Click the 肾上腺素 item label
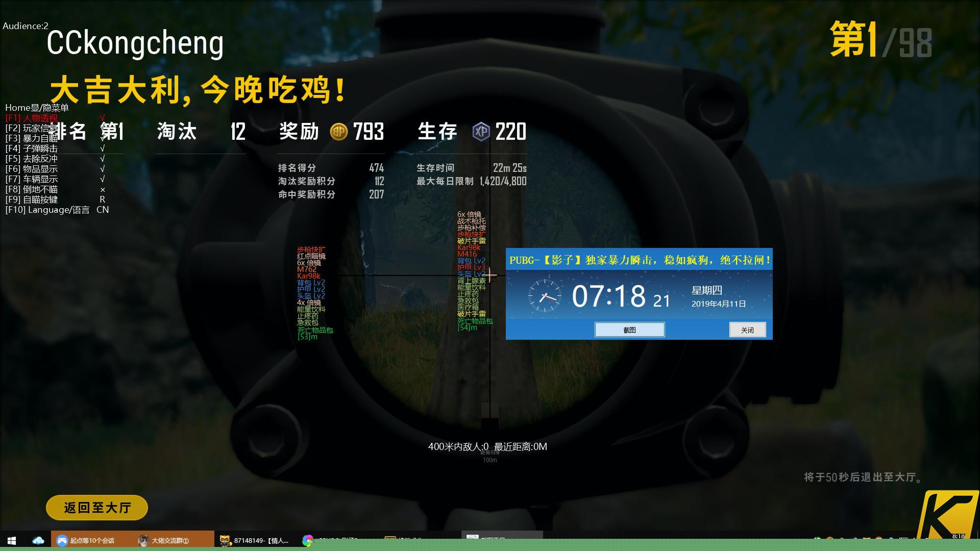The image size is (980, 551). tap(472, 281)
